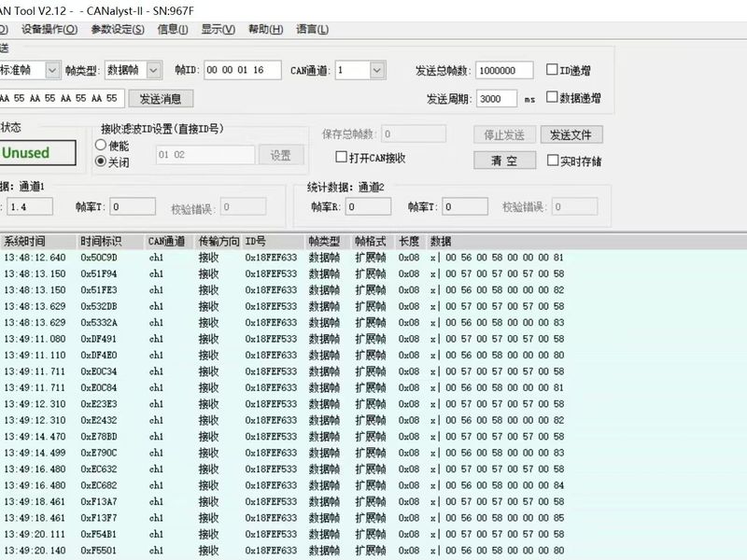Image resolution: width=747 pixels, height=560 pixels.
Task: Open the 信息(I) menu
Action: pos(173,29)
